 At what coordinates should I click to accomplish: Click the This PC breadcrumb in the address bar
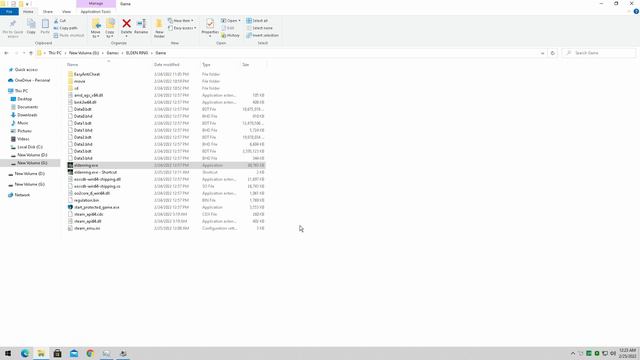click(x=55, y=53)
